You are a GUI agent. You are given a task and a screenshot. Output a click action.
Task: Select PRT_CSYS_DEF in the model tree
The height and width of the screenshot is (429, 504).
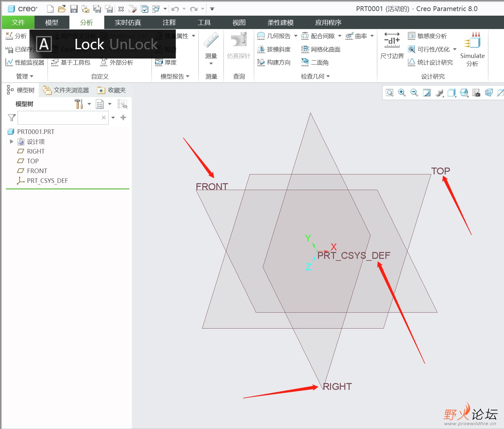click(x=42, y=181)
